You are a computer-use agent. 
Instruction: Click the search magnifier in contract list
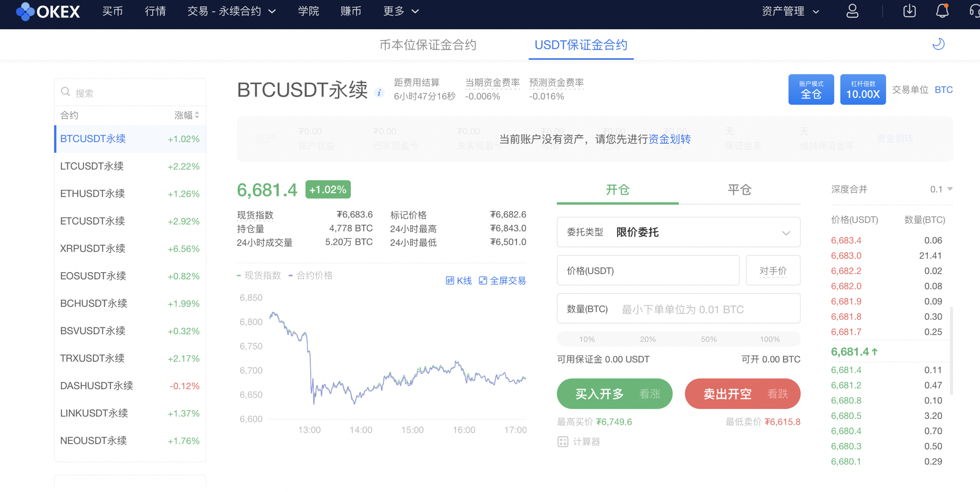pos(65,91)
